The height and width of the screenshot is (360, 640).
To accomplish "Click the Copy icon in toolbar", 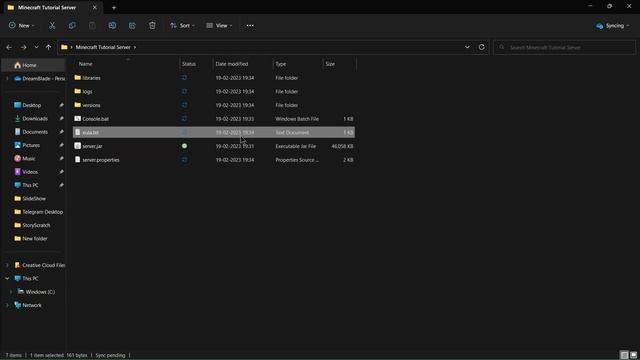I will (72, 26).
